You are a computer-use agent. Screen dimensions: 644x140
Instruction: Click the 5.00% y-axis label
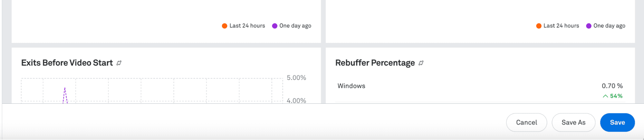[296, 78]
